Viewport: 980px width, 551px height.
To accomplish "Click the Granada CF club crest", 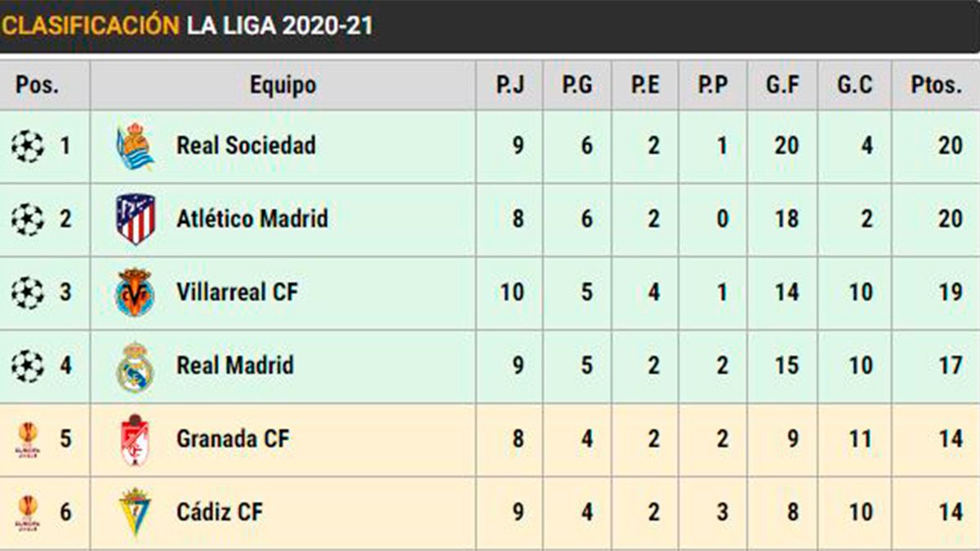I will 135,439.
